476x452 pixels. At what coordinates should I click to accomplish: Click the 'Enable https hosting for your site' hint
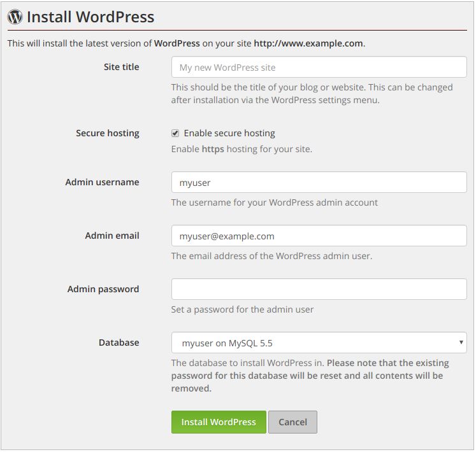tap(242, 149)
